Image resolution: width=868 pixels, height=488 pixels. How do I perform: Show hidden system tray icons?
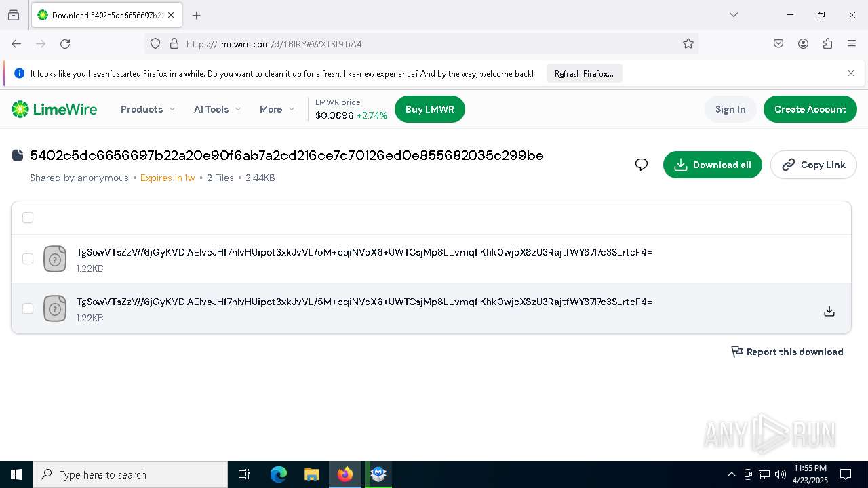(731, 474)
